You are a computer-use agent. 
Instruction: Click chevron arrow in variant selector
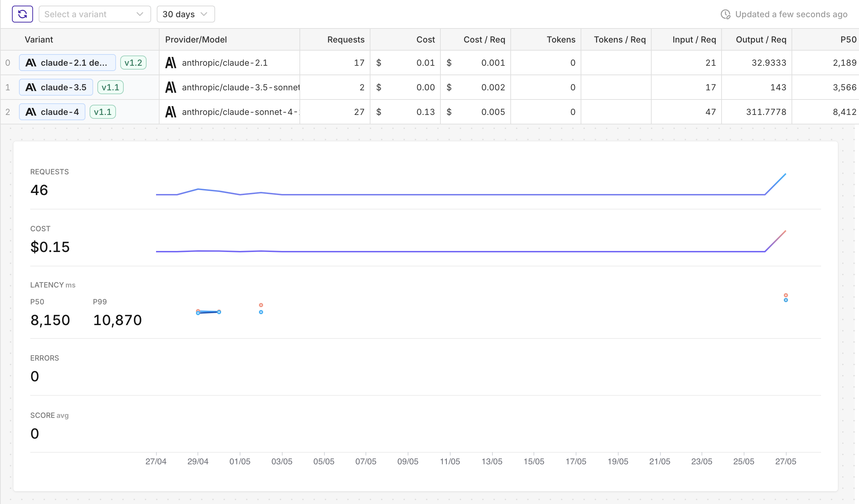coord(140,14)
